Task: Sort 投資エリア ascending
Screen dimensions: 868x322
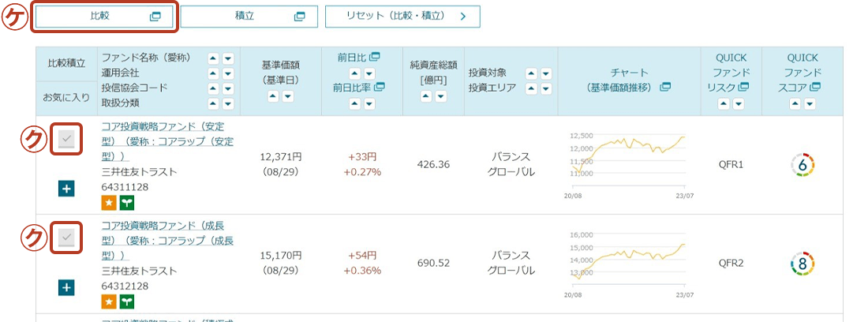Action: click(x=531, y=88)
